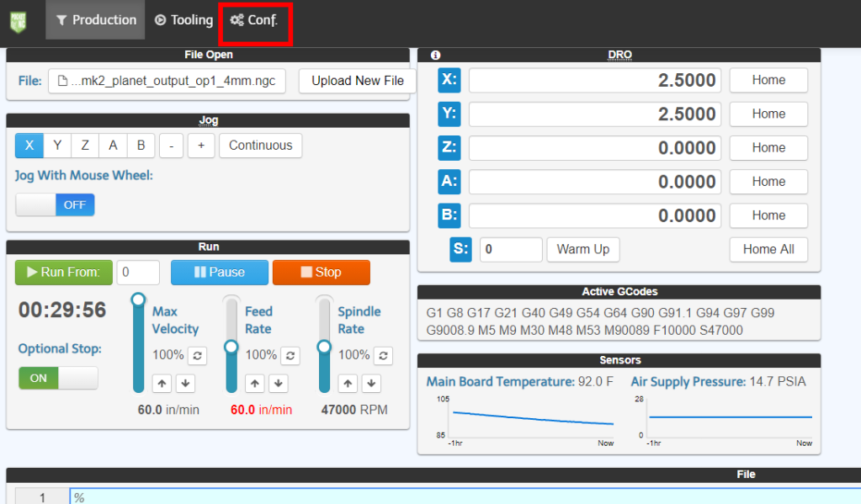The image size is (861, 504).
Task: Select the Z axis for jogging
Action: point(85,146)
